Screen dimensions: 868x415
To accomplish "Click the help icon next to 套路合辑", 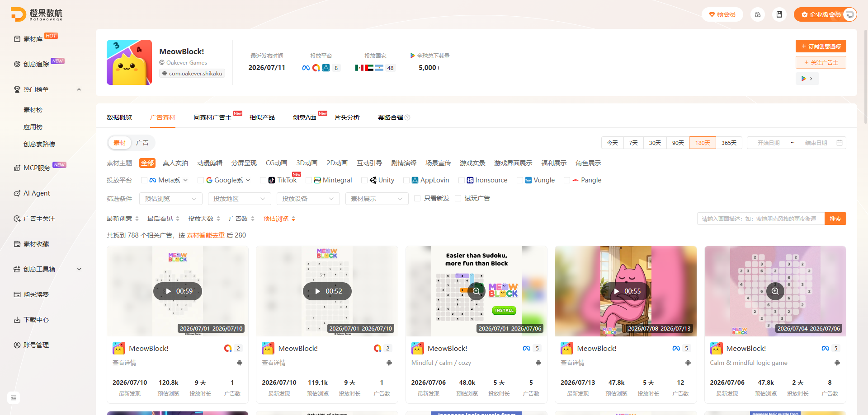I will click(407, 117).
